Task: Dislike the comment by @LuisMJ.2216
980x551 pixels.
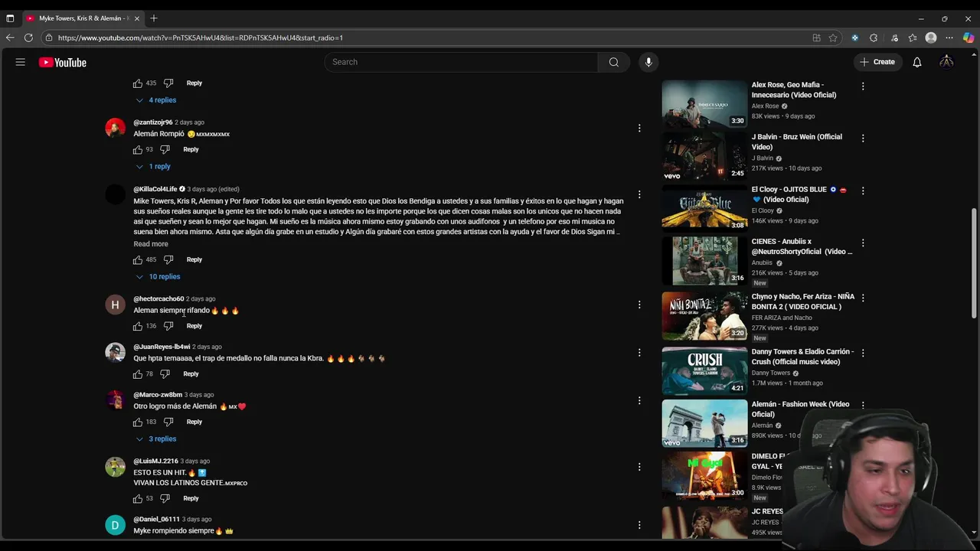Action: (165, 498)
